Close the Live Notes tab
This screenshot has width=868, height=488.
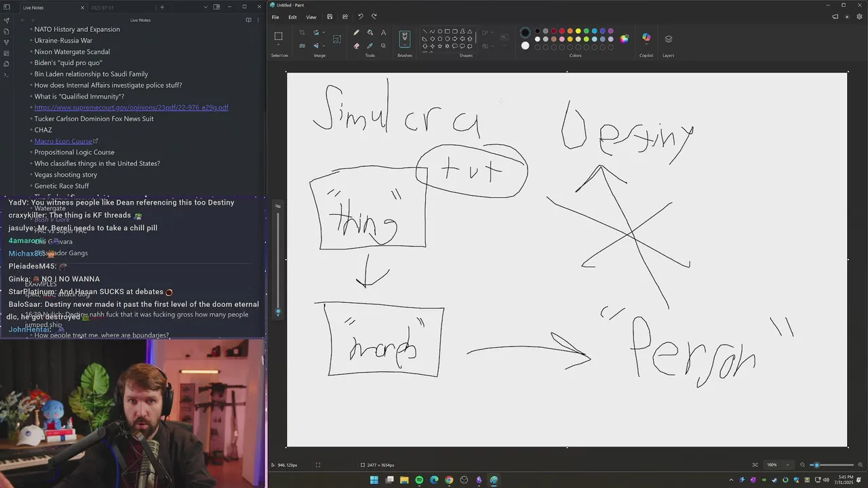pyautogui.click(x=83, y=7)
